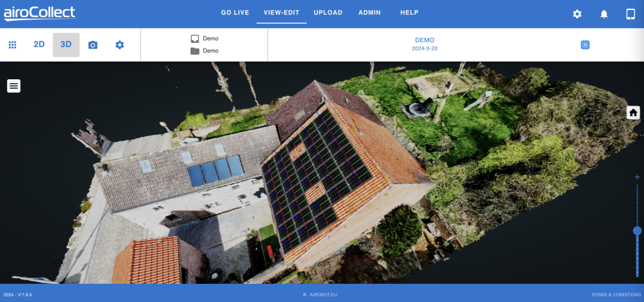Take a snapshot with the camera icon
This screenshot has width=644, height=302.
click(93, 45)
